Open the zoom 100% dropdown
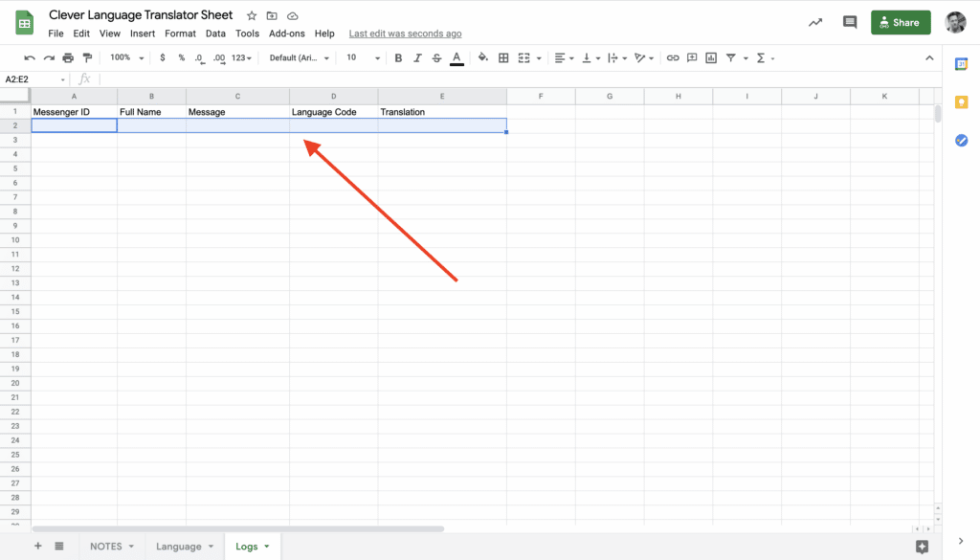This screenshot has height=560, width=980. pyautogui.click(x=126, y=58)
